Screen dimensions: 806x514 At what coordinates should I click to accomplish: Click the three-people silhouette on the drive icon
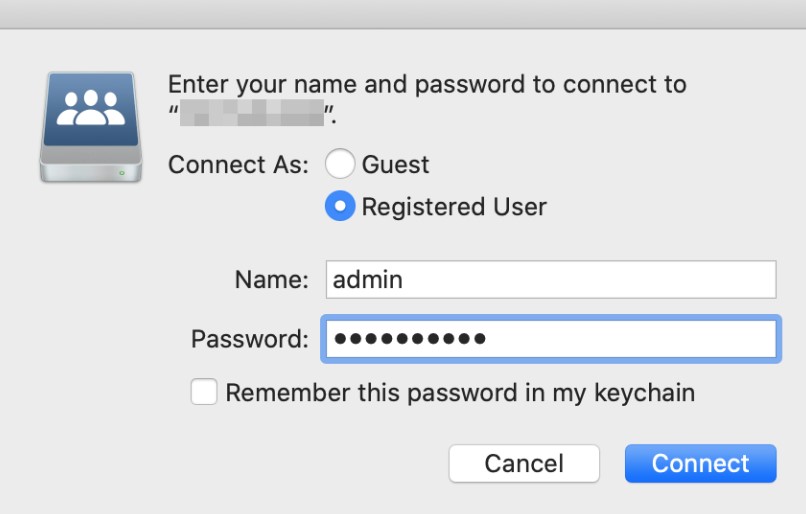[88, 107]
